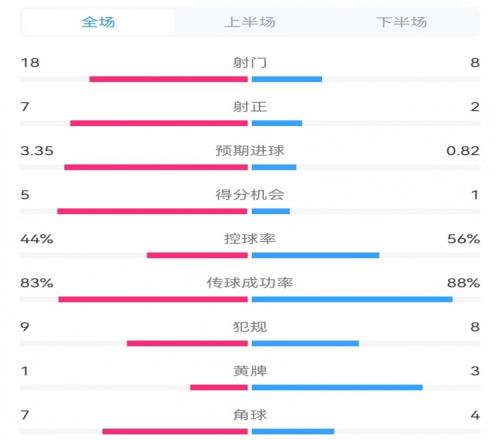The height and width of the screenshot is (440, 500).
Task: Click the blue possession bar for 56%
Action: tap(316, 255)
